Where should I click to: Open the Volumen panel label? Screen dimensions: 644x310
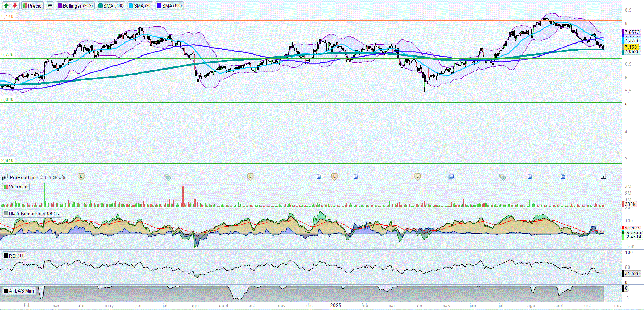click(x=16, y=187)
